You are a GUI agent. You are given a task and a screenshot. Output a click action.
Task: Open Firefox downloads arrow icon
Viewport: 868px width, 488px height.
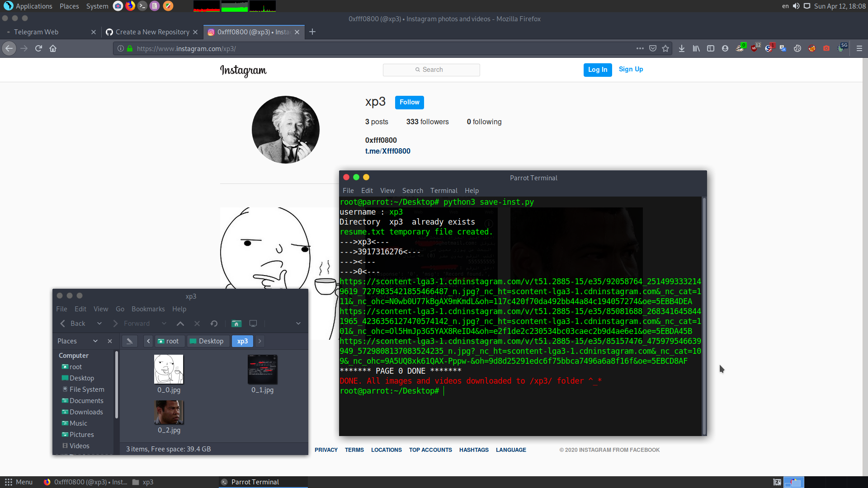pyautogui.click(x=682, y=48)
